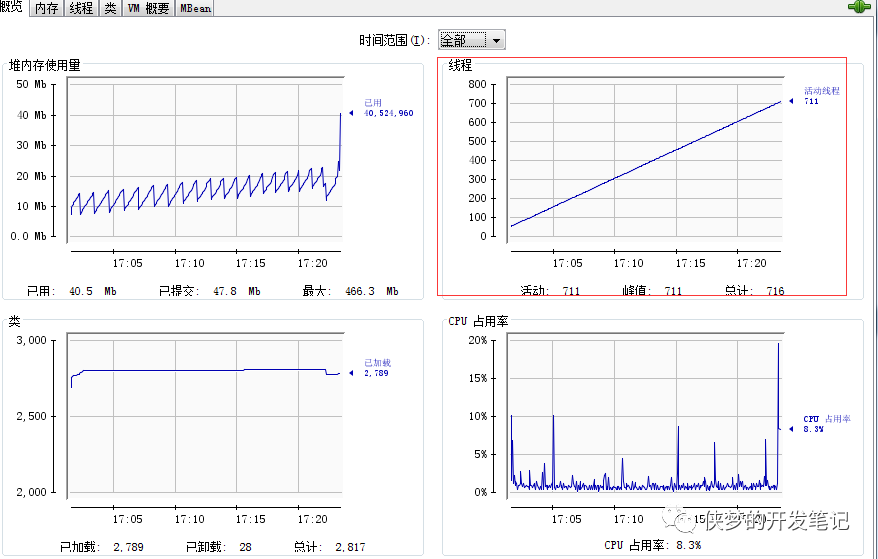Open the 类 tab
878x559 pixels.
coord(110,8)
